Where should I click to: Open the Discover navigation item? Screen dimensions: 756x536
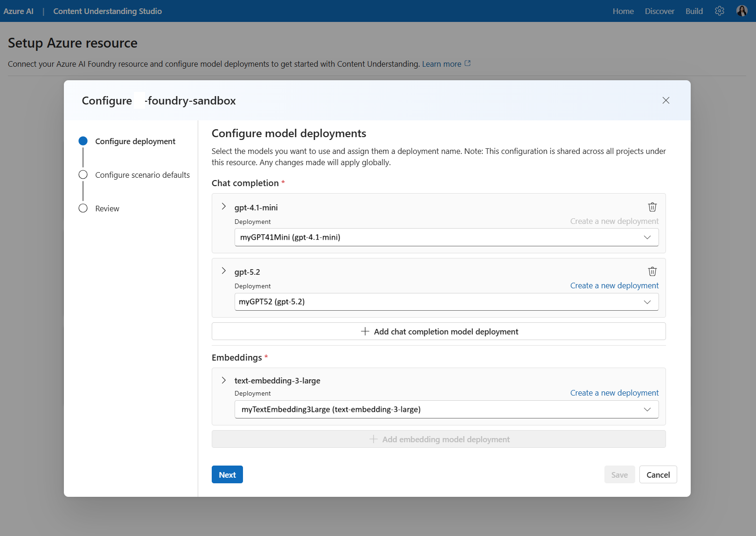coord(659,11)
